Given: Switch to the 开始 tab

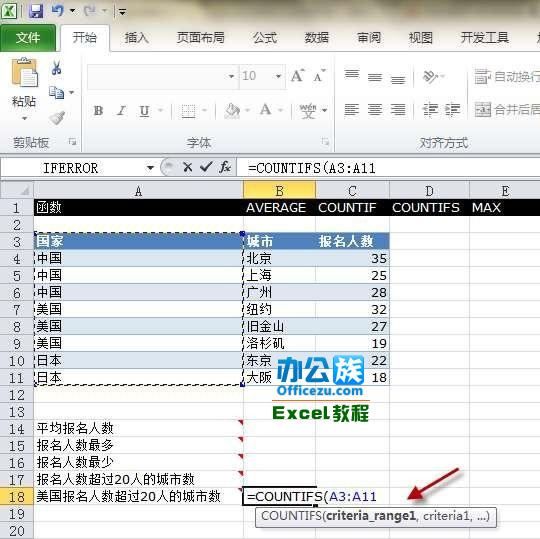Looking at the screenshot, I should click(x=85, y=38).
